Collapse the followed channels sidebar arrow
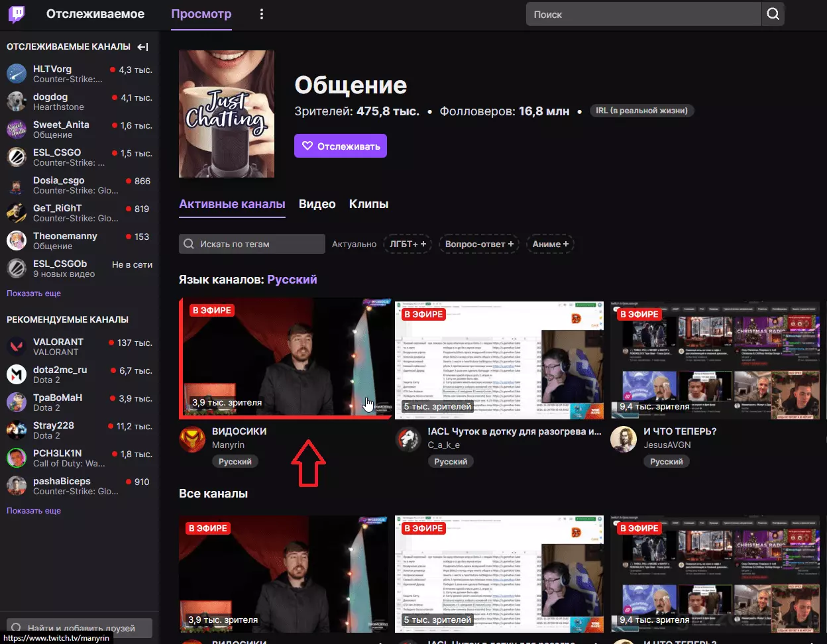Screen dimensions: 827x644 pos(142,46)
